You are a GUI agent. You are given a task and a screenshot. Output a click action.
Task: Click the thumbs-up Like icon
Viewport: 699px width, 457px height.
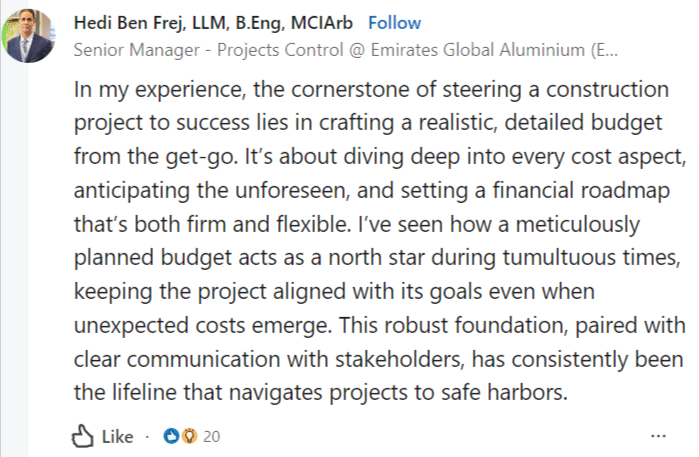click(x=82, y=436)
